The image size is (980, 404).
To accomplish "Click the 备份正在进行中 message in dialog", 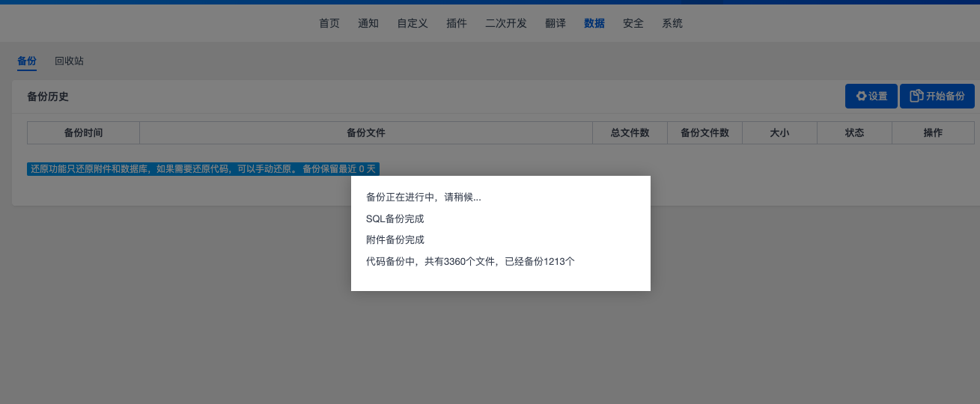I will [x=424, y=198].
